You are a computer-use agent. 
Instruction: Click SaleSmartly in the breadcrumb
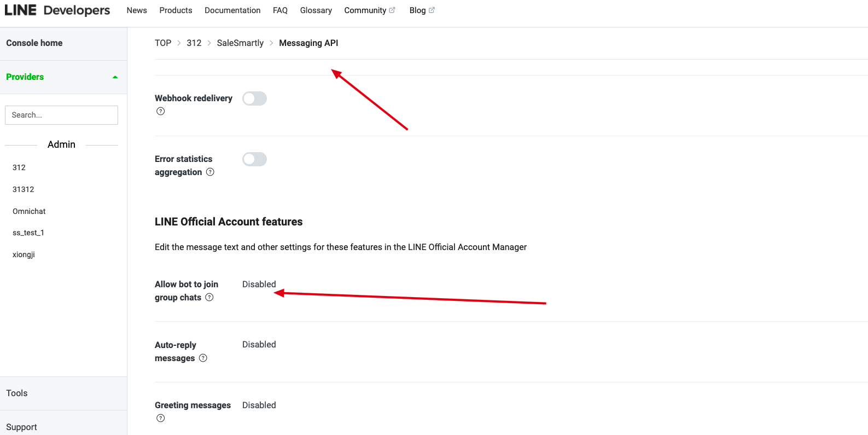click(240, 43)
